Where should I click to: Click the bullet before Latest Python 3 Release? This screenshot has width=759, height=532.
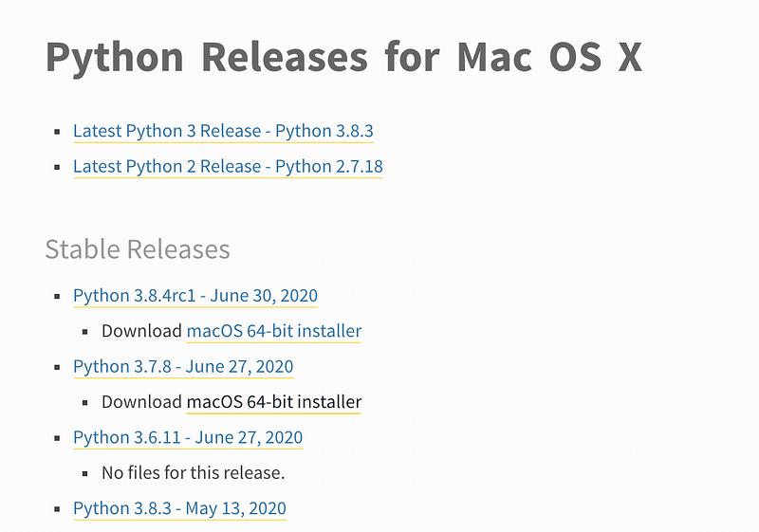pos(58,132)
